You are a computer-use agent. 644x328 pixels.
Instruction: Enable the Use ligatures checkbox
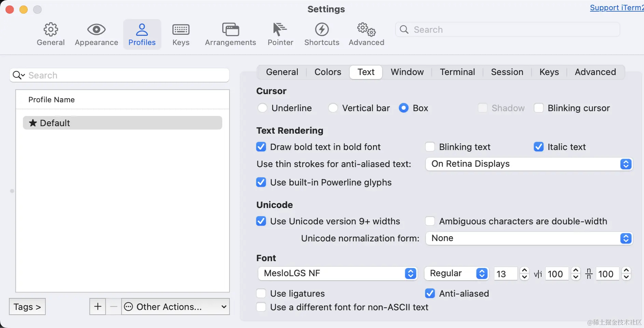point(261,294)
